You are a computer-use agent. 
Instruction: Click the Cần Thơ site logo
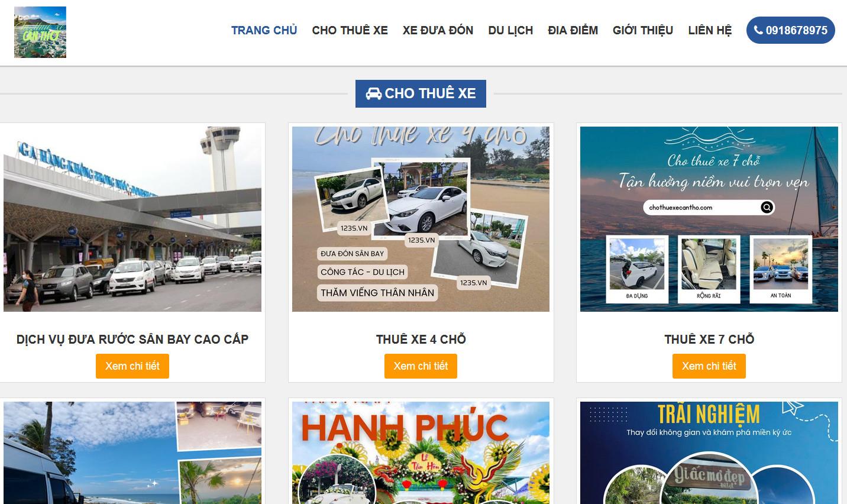(40, 32)
